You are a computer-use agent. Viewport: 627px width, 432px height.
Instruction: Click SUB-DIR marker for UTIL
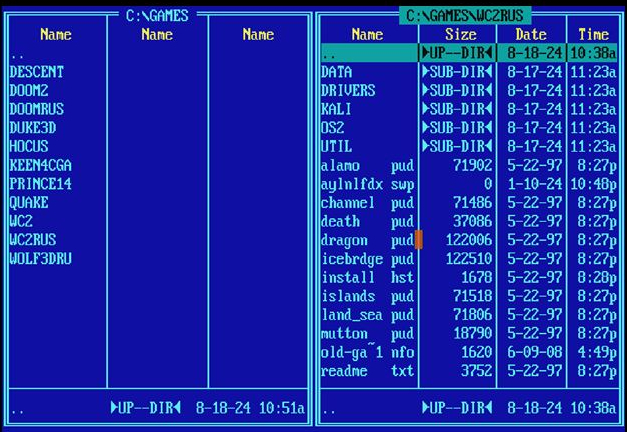(x=457, y=146)
